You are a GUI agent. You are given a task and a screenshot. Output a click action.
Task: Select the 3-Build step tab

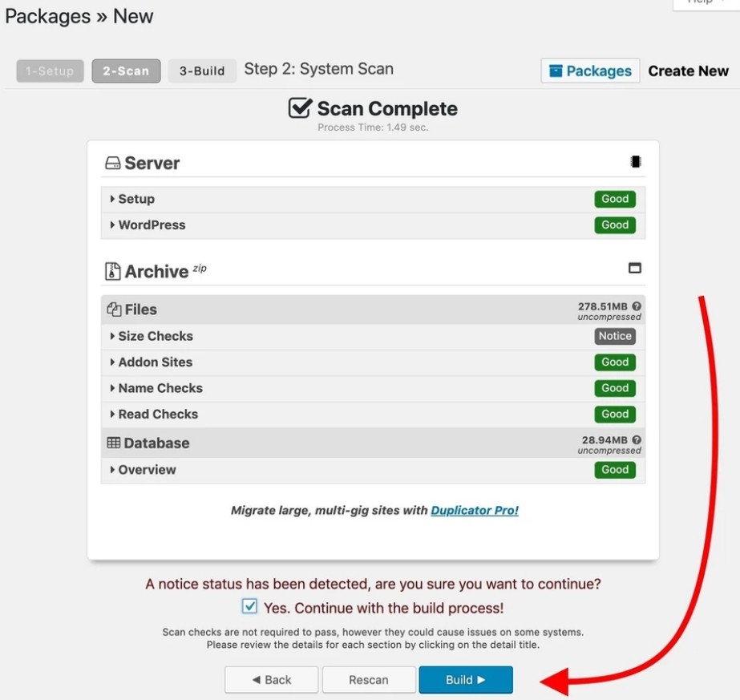(x=202, y=71)
